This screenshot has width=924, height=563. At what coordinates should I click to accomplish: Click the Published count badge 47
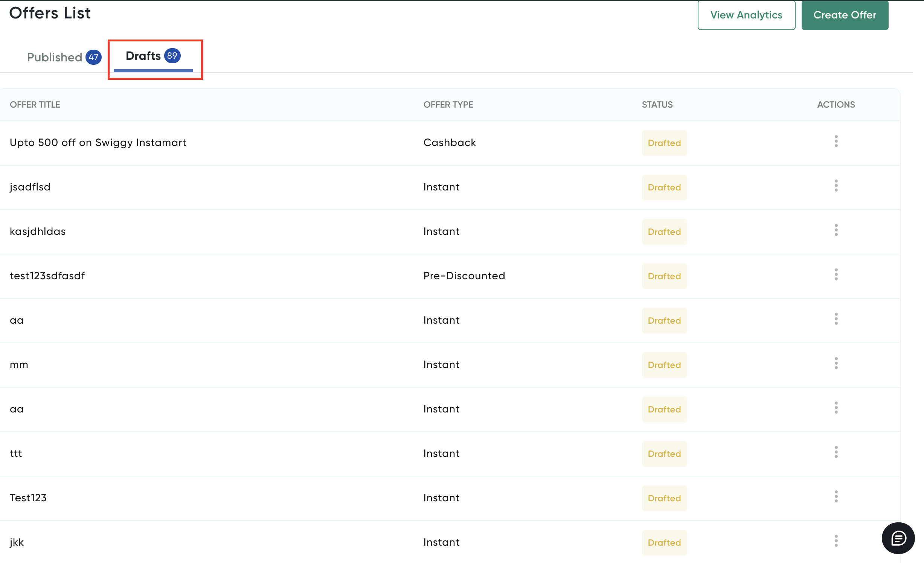93,57
